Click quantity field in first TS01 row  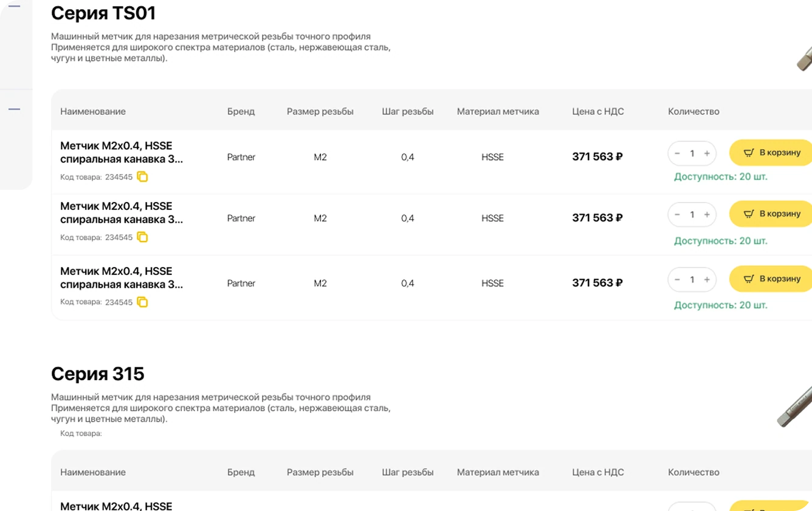[692, 153]
